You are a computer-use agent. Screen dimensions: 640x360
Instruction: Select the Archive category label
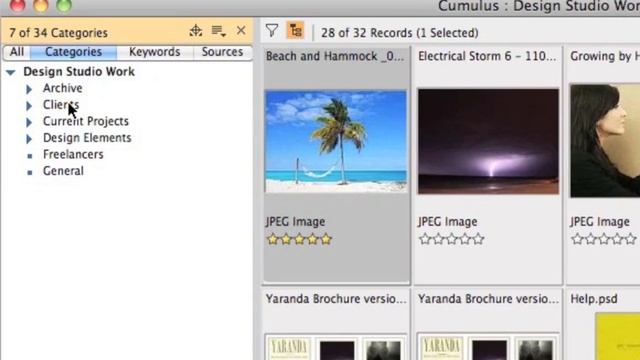coord(62,88)
